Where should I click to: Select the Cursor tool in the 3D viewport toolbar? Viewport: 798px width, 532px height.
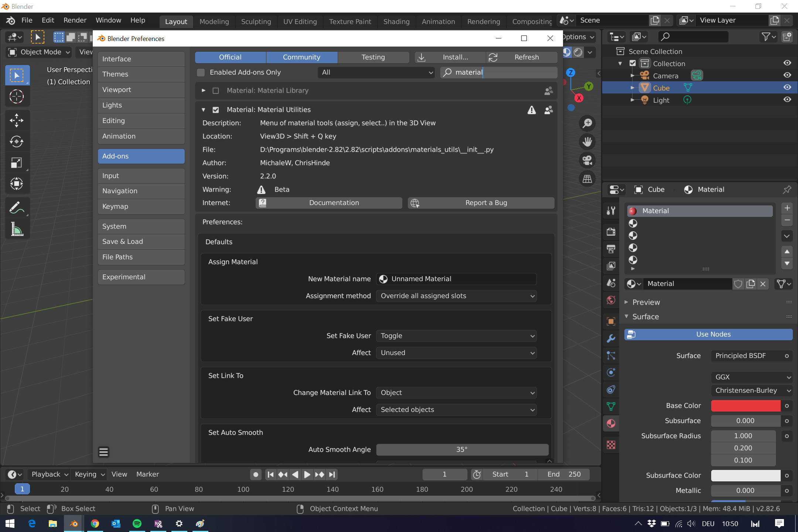pyautogui.click(x=17, y=97)
